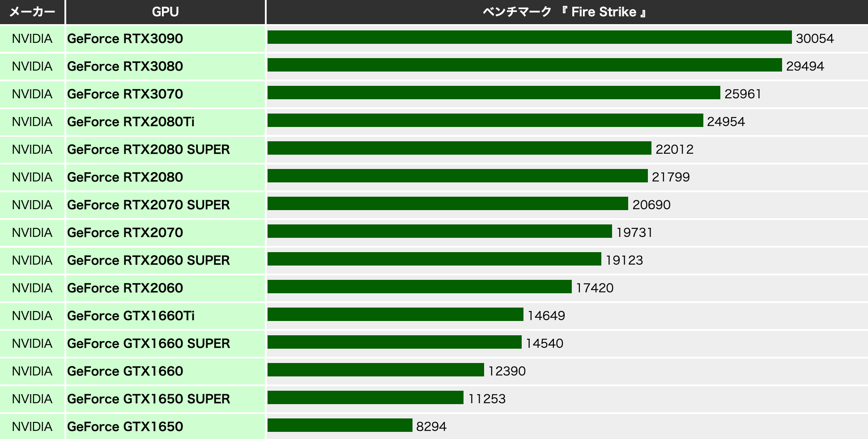Click the score value 12390
868x439 pixels.
[506, 371]
